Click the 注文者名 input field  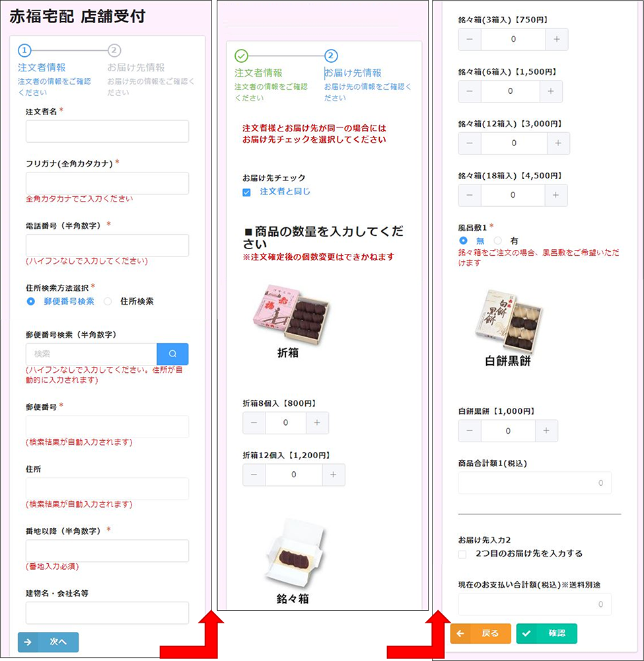pos(107,131)
